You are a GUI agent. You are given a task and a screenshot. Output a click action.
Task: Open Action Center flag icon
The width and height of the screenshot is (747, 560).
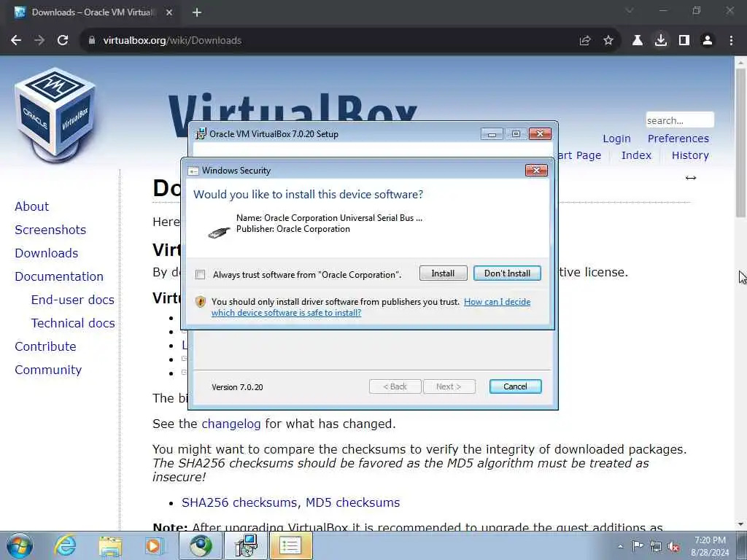tap(638, 546)
